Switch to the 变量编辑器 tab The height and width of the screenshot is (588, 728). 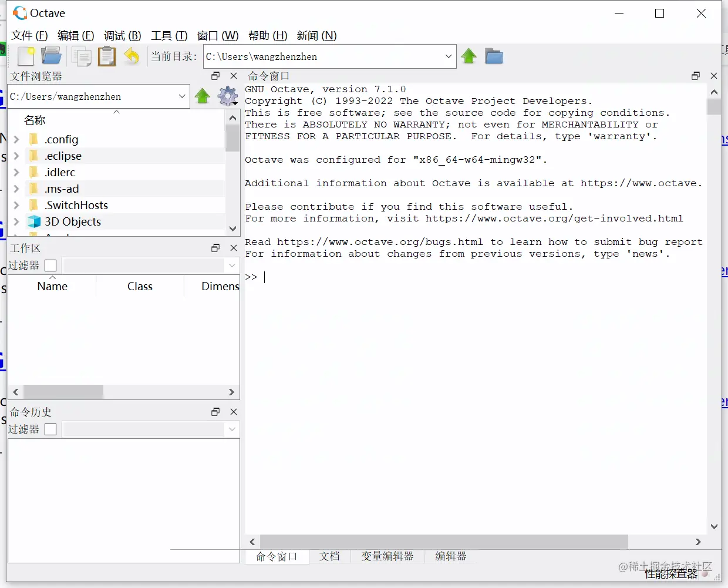point(387,556)
